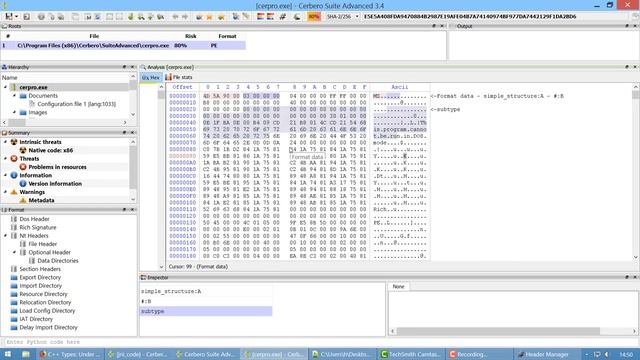Open File Header in Format tree

click(42, 244)
